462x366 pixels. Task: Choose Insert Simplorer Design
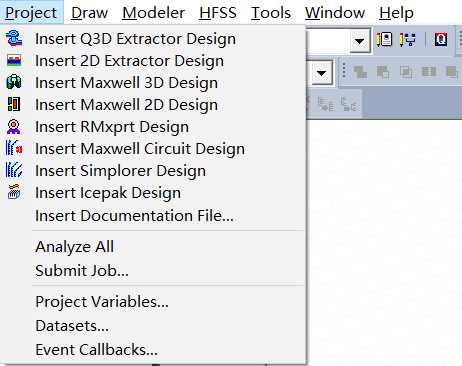[x=153, y=171]
